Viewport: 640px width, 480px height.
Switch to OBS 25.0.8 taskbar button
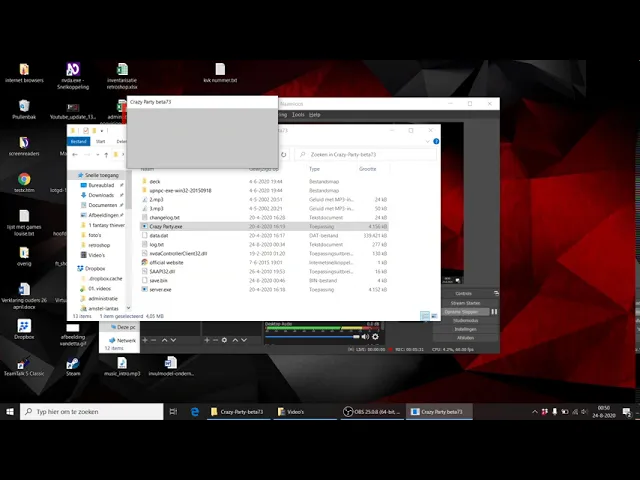click(x=371, y=412)
